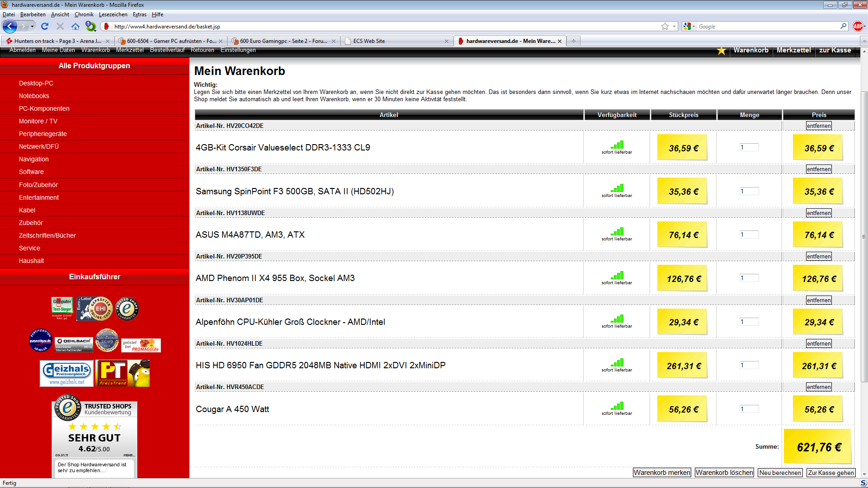Image resolution: width=868 pixels, height=488 pixels.
Task: Open the Merkzettel link in top-right bar
Action: pyautogui.click(x=793, y=50)
